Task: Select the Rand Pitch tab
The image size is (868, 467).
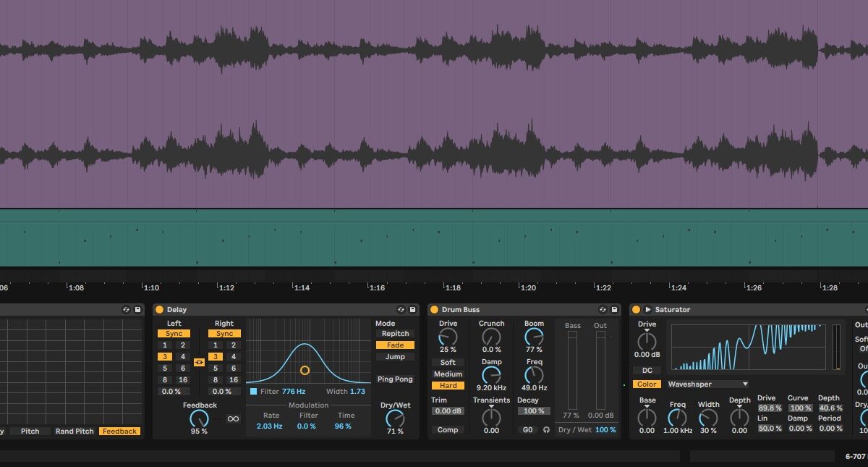Action: [74, 432]
